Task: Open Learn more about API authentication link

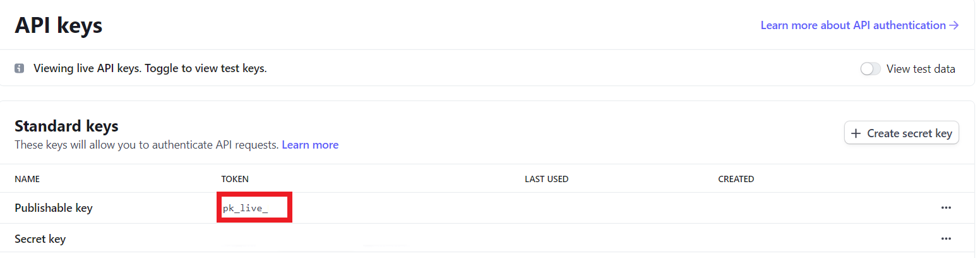Action: pyautogui.click(x=852, y=25)
